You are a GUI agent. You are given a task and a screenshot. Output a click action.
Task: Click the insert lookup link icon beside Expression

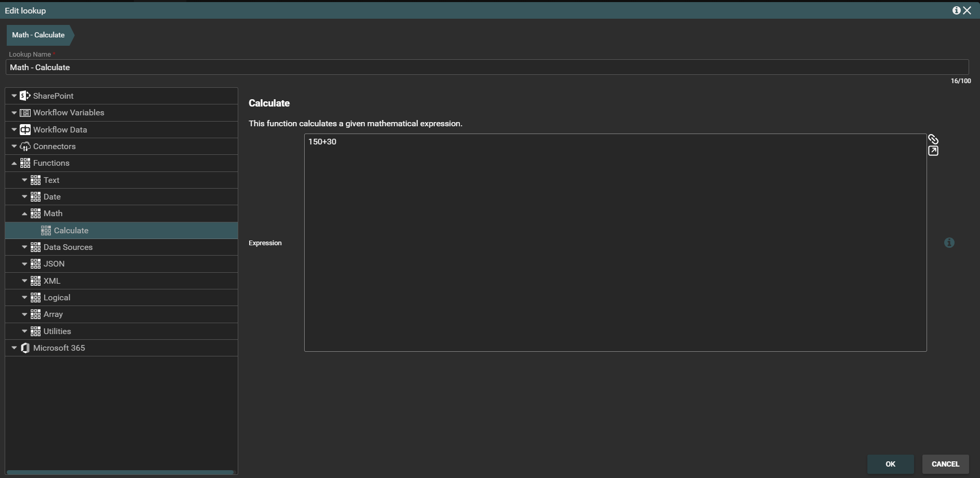coord(933,139)
